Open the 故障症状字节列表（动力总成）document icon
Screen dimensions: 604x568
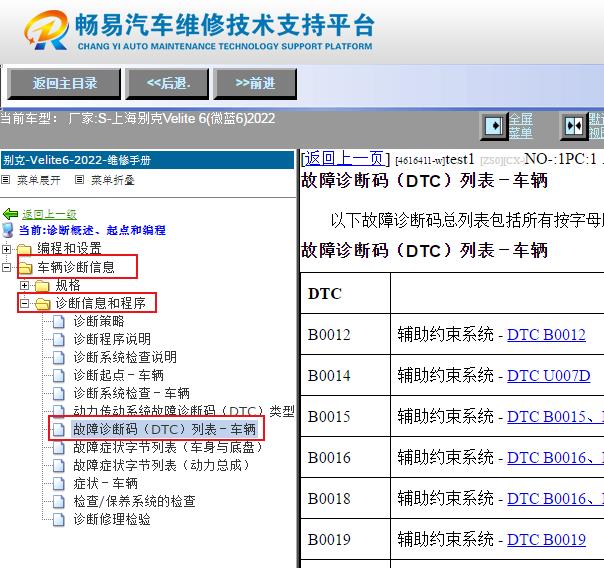pos(59,466)
